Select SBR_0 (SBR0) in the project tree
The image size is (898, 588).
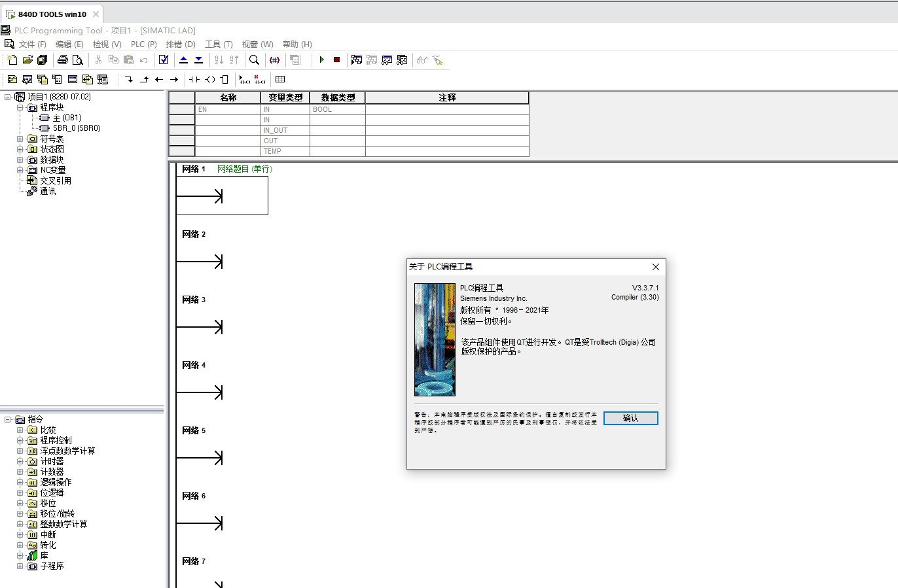click(76, 128)
